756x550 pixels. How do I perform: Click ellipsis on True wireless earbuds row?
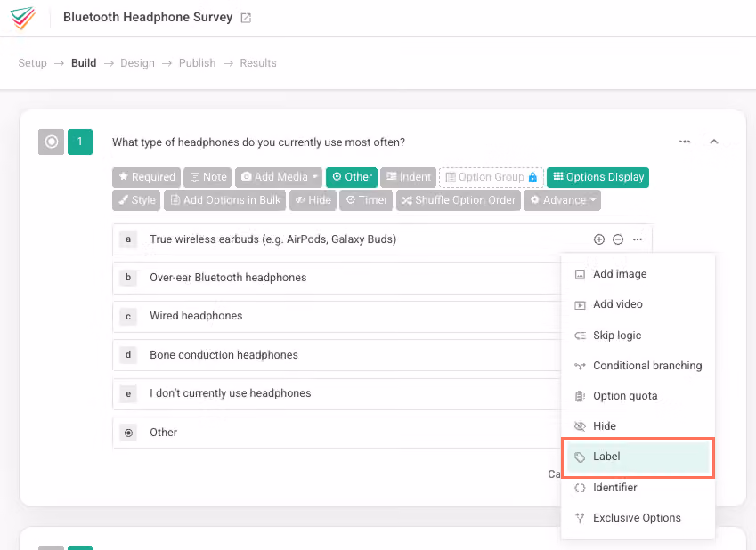[638, 239]
